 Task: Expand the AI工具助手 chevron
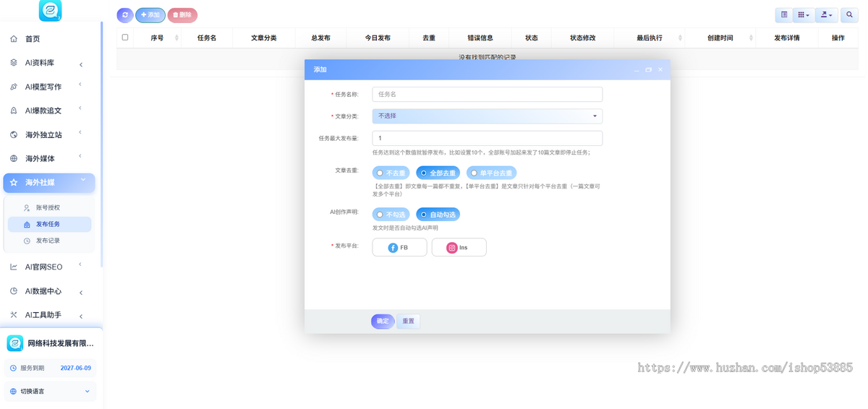[81, 317]
